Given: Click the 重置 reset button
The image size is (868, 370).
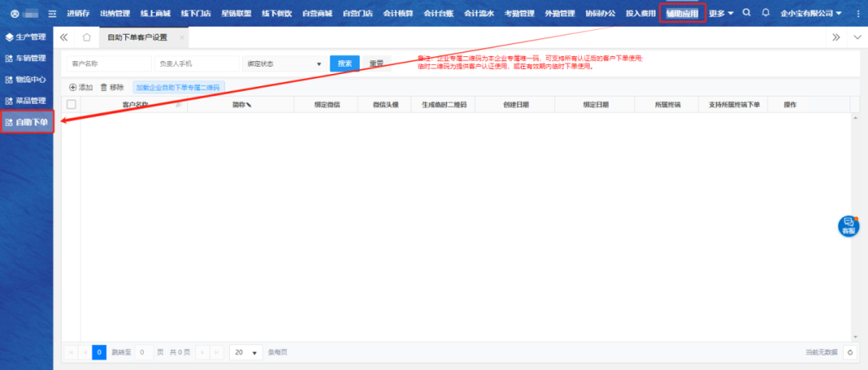Looking at the screenshot, I should 375,64.
